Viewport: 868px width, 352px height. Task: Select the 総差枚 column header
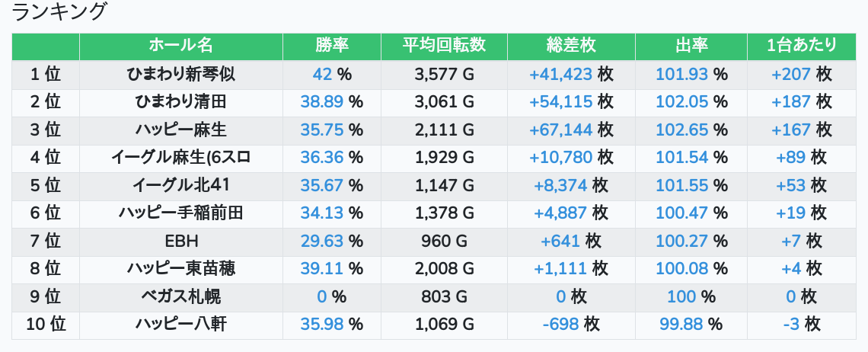571,46
